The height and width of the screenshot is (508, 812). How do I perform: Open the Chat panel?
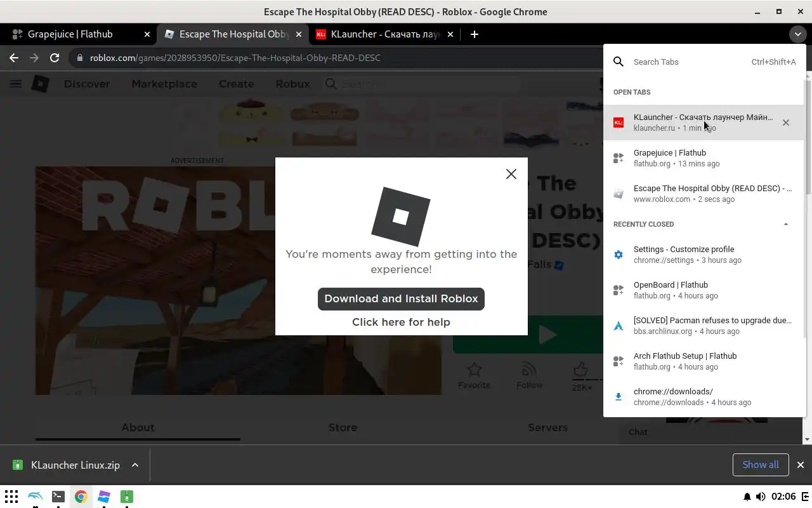click(x=638, y=432)
